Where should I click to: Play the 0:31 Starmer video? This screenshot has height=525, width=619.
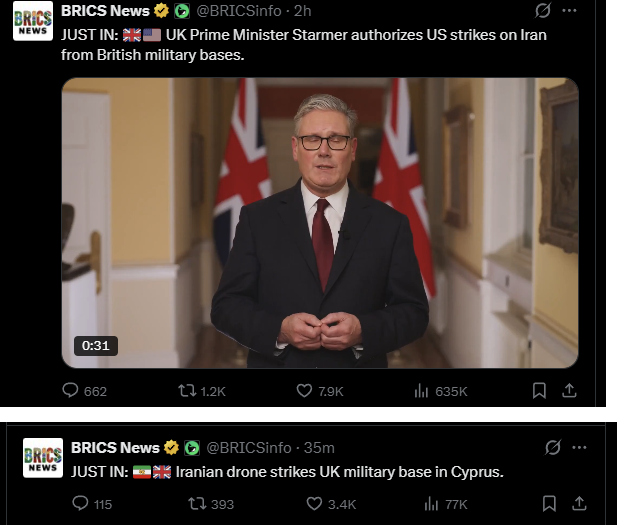click(320, 223)
